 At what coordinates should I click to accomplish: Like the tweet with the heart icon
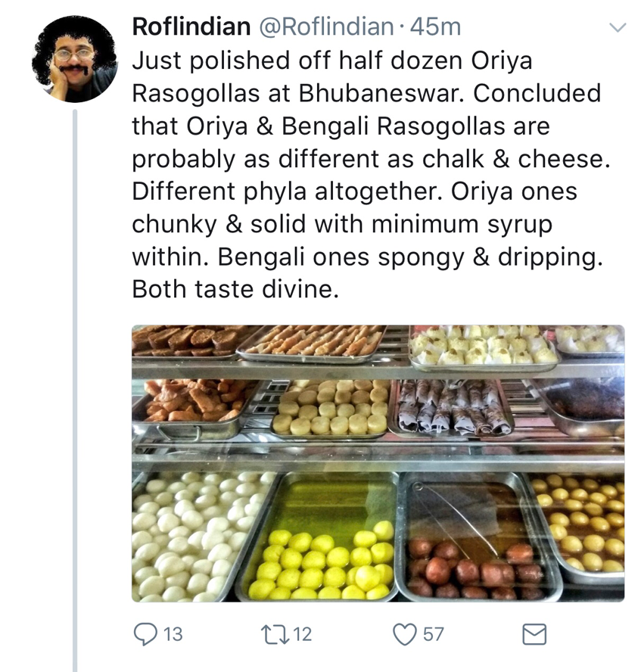pos(406,633)
